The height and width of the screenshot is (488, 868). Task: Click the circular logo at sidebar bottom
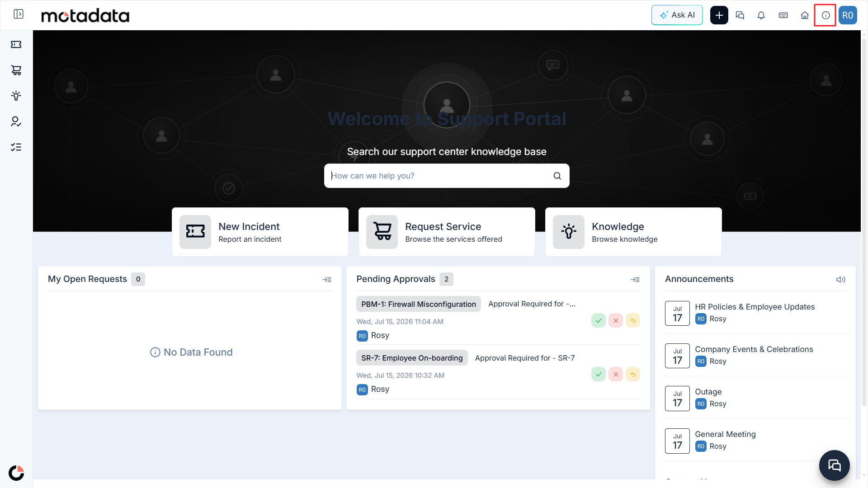click(x=16, y=473)
